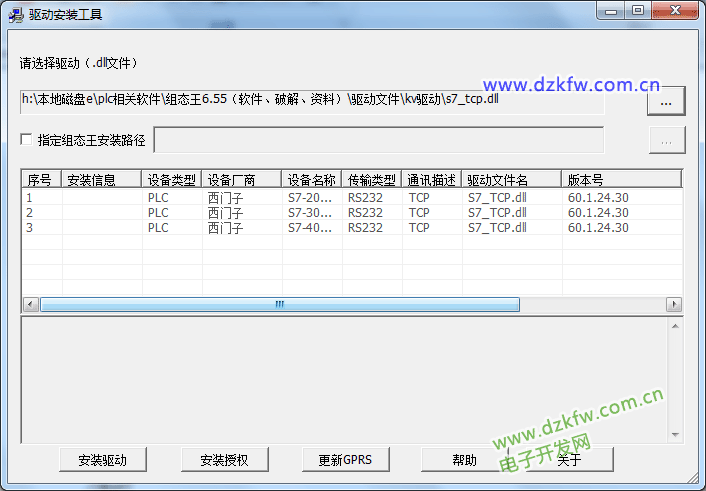Sort by 设备类型 column header

click(x=172, y=180)
